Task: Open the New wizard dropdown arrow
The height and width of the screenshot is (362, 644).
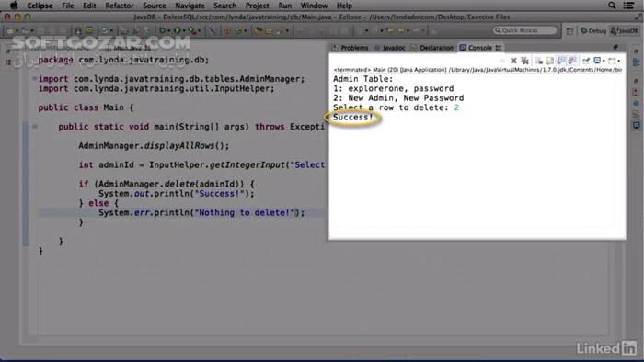Action: tap(17, 31)
